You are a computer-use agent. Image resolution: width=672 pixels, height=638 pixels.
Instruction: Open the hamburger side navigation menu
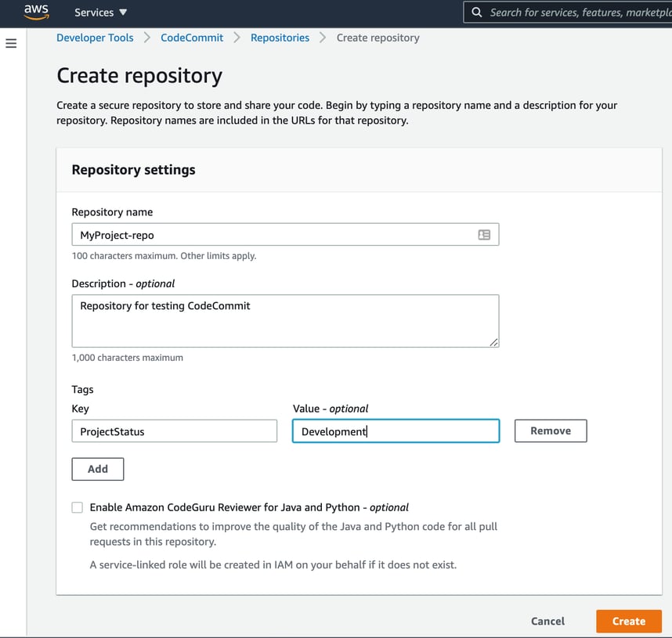[11, 44]
